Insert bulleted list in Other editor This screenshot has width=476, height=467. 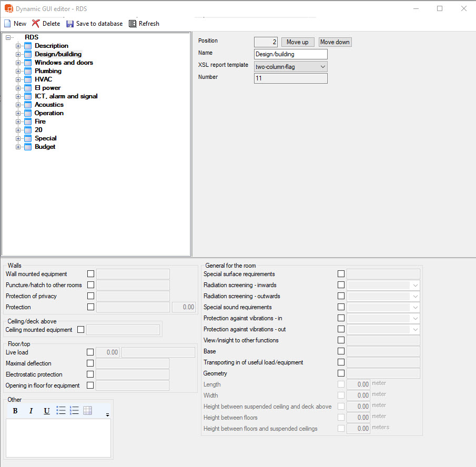(61, 411)
